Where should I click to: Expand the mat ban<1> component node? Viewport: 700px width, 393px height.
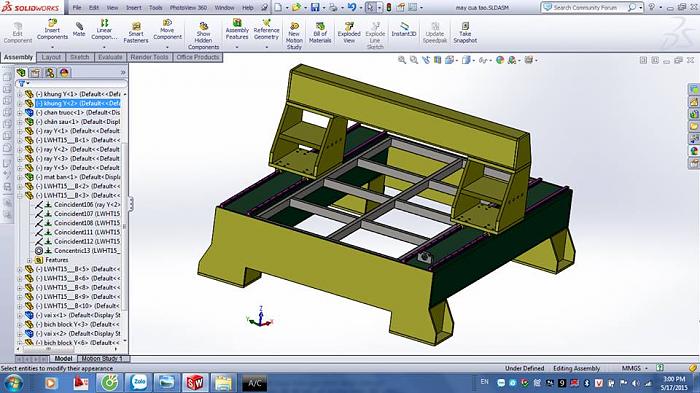click(20, 177)
